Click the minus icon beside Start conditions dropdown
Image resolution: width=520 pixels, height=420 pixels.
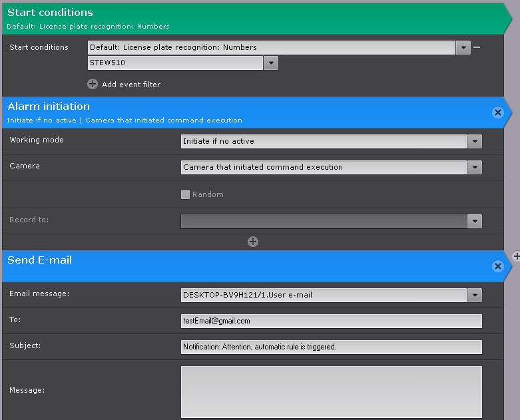pos(477,47)
